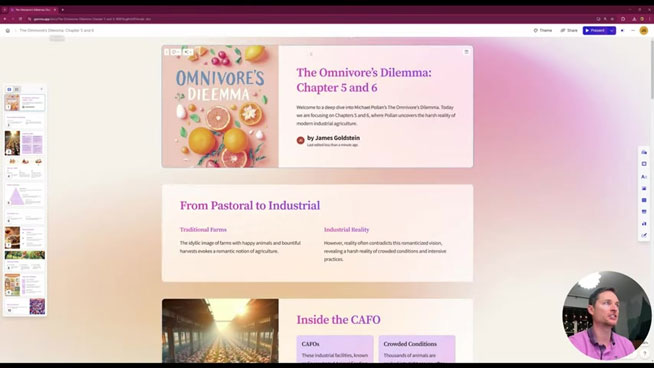
Task: Open text formatting icon in right toolbar
Action: click(644, 177)
